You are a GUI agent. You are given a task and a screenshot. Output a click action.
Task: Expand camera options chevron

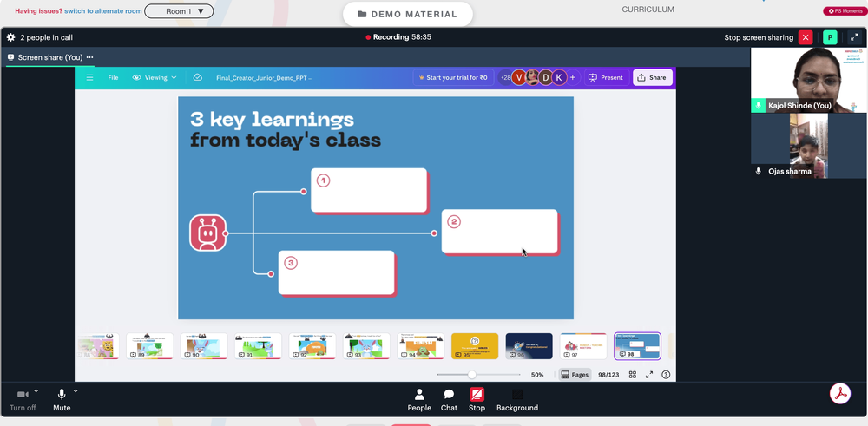pos(36,391)
